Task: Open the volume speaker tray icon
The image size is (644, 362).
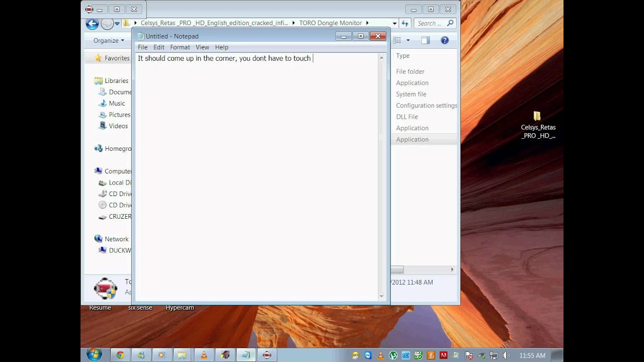Action: click(506, 355)
